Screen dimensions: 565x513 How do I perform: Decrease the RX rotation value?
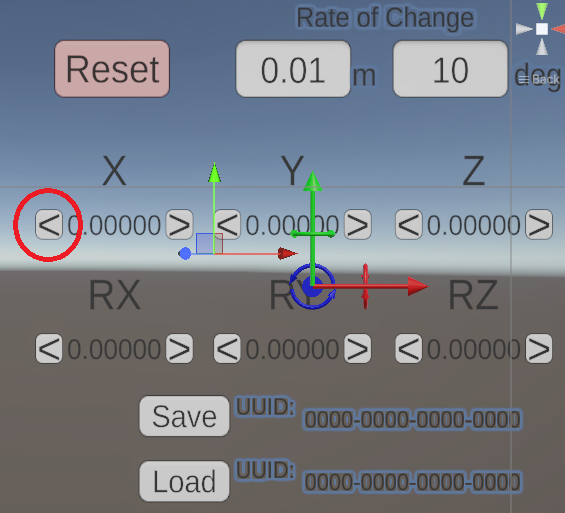pos(49,349)
